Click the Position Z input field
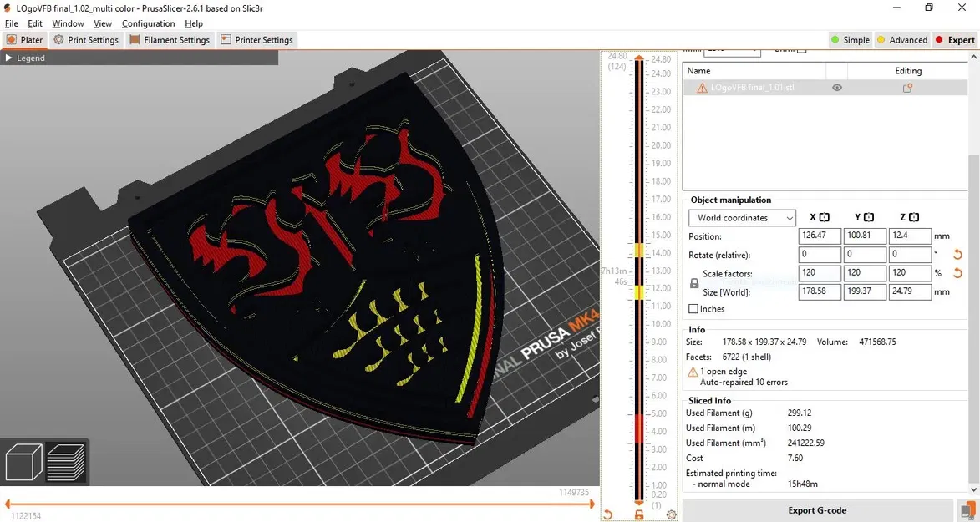The image size is (980, 522). tap(910, 236)
